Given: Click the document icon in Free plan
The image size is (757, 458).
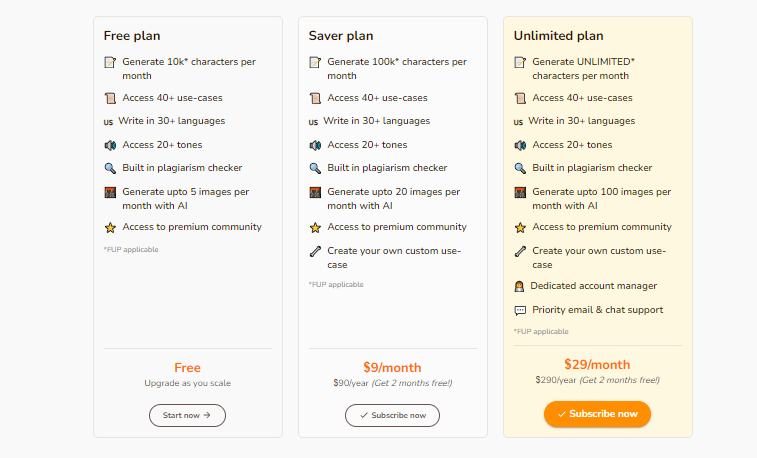Looking at the screenshot, I should tap(110, 62).
